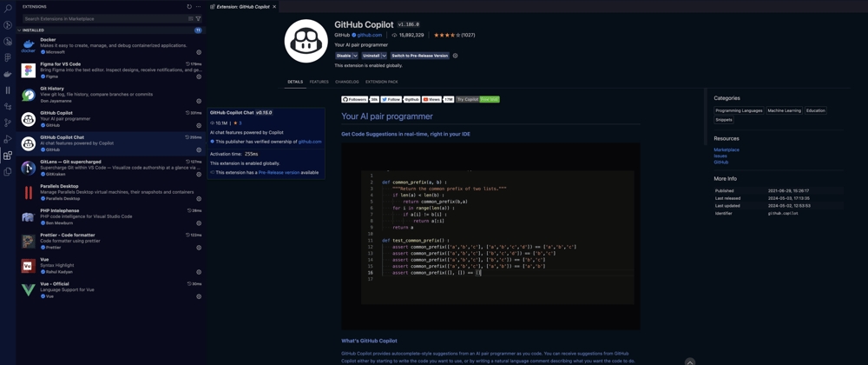Collapse the Installed extensions section
This screenshot has width=868, height=365.
(20, 30)
